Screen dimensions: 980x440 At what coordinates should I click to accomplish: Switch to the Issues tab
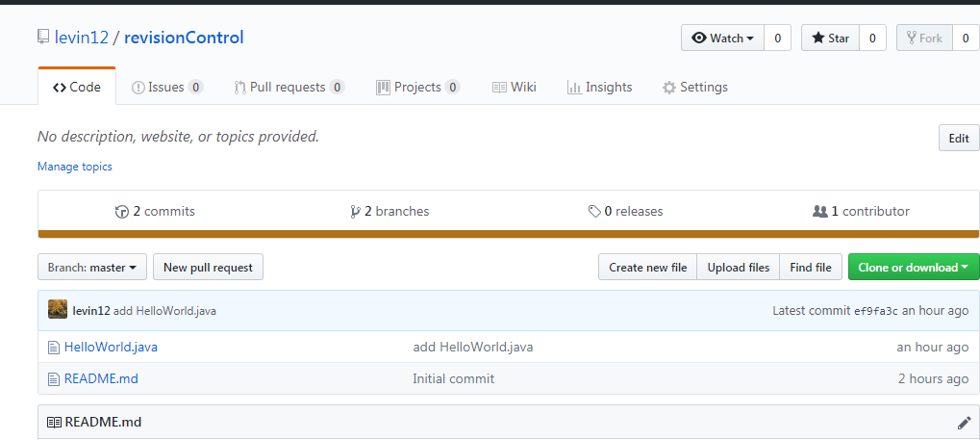click(167, 87)
